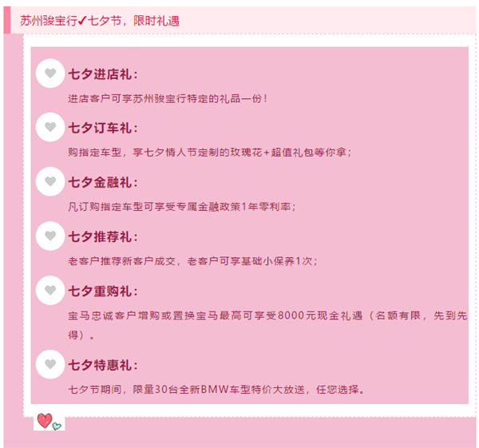
Task: Click the heart icon beside 七夕特惠礼
Action: [50, 364]
